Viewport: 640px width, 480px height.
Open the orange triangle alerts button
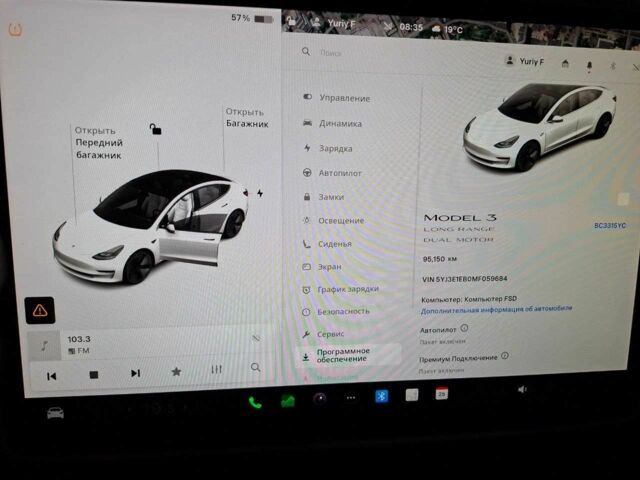point(40,311)
